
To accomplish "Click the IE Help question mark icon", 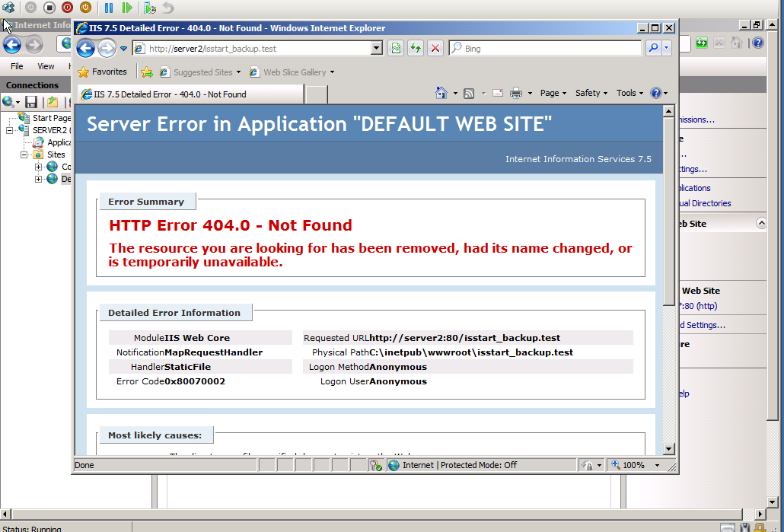I will click(x=656, y=93).
